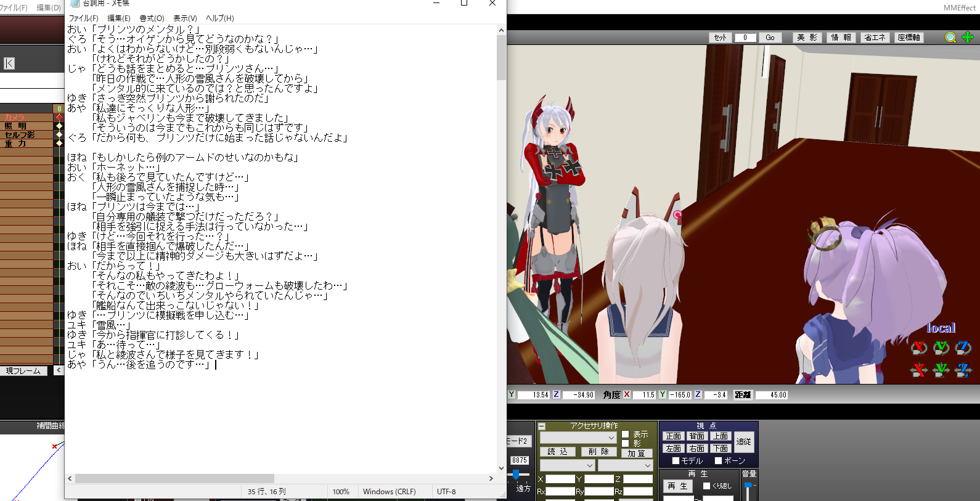
Task: Click the magnifier zoom camera icon
Action: tap(950, 38)
